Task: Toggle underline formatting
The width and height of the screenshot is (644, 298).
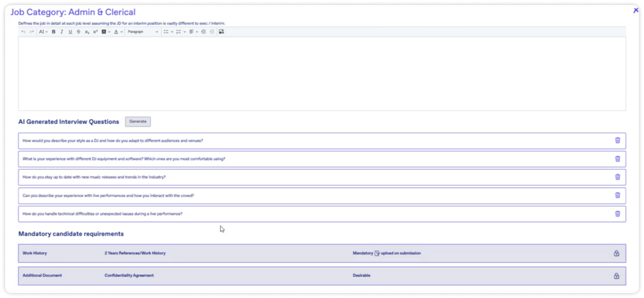Action: pos(70,31)
